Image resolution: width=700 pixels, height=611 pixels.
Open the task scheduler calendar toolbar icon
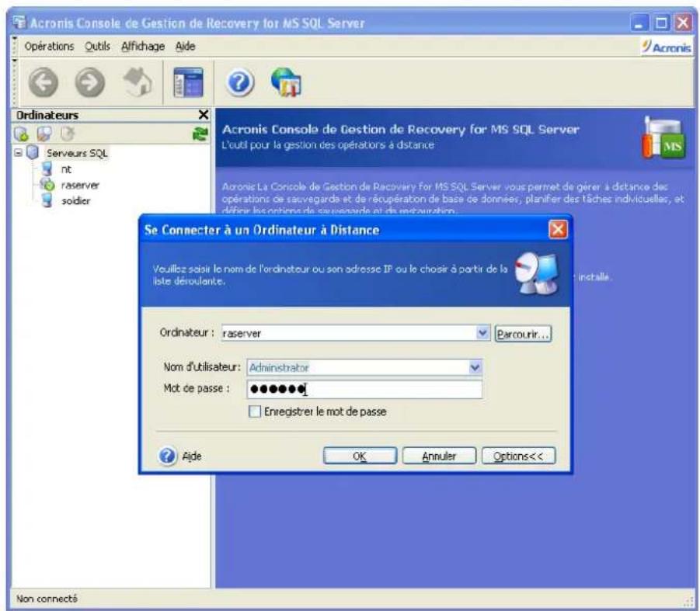tap(188, 82)
